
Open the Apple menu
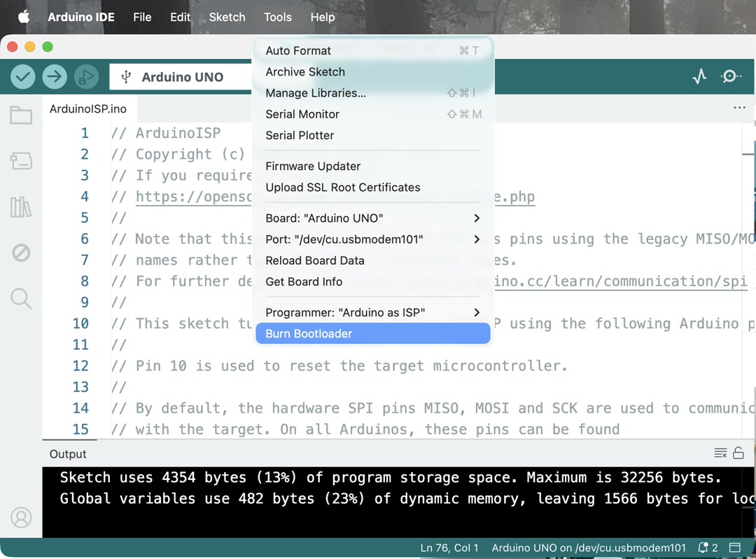(24, 17)
